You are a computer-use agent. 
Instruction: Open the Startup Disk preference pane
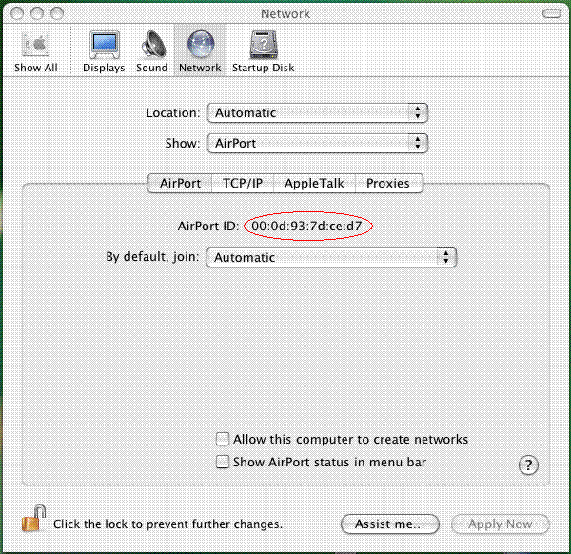tap(263, 52)
